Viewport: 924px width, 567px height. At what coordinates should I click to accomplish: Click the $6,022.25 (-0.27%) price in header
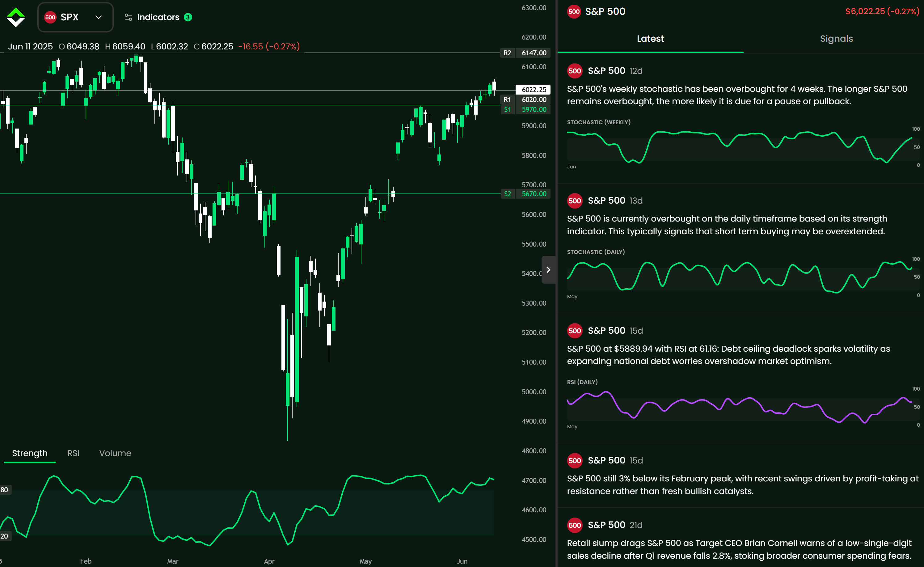click(x=882, y=12)
